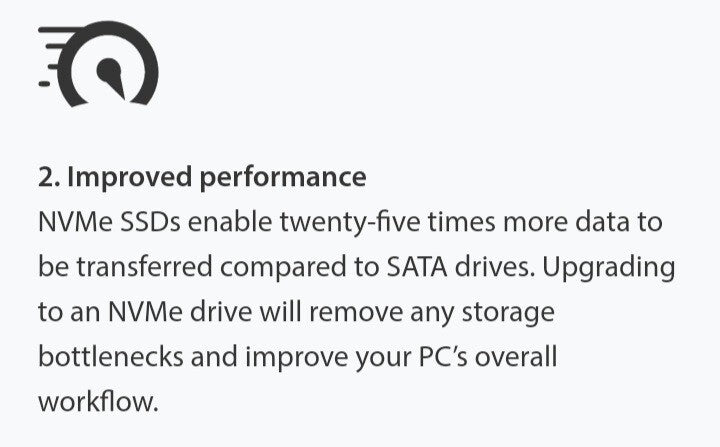Viewport: 720px width, 447px height.
Task: Click the text 'PC's' in the paragraph
Action: tap(443, 357)
